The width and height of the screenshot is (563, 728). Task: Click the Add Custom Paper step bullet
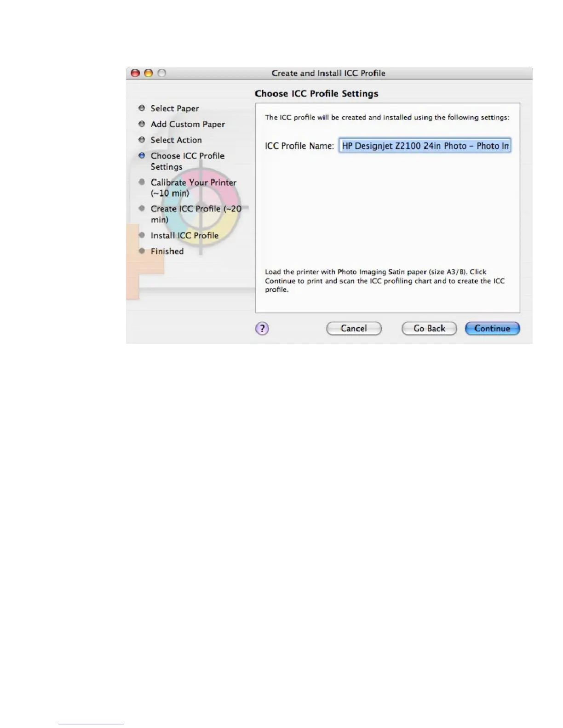142,124
